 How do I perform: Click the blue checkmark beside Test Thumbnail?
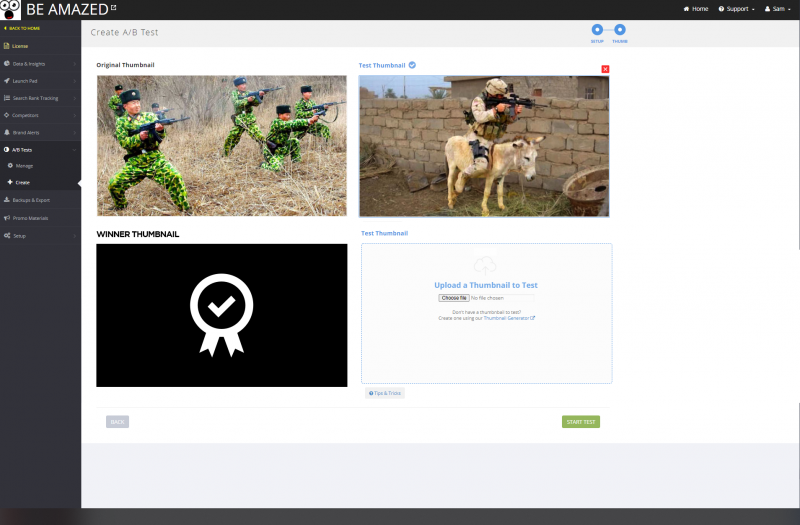click(x=412, y=65)
